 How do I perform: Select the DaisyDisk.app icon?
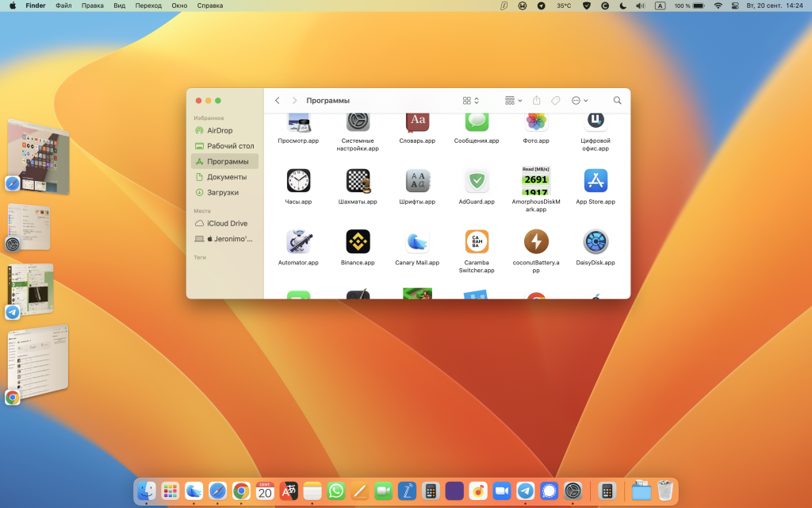(596, 241)
